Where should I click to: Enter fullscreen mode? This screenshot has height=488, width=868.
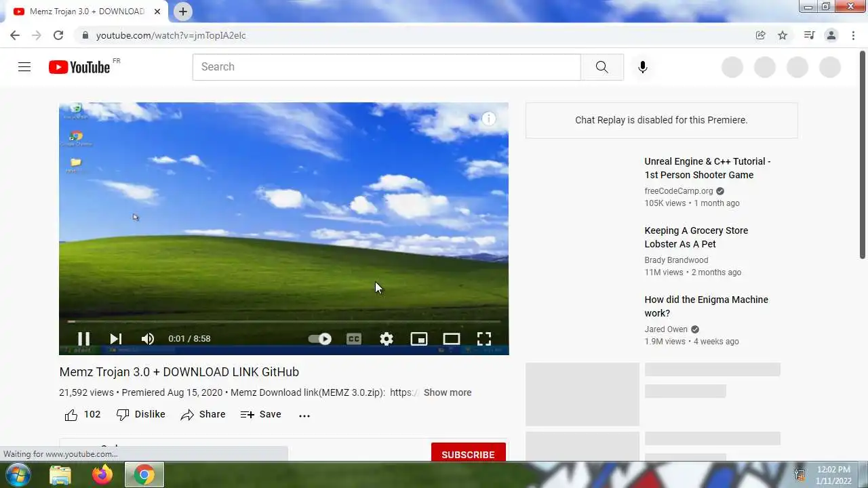click(x=484, y=339)
